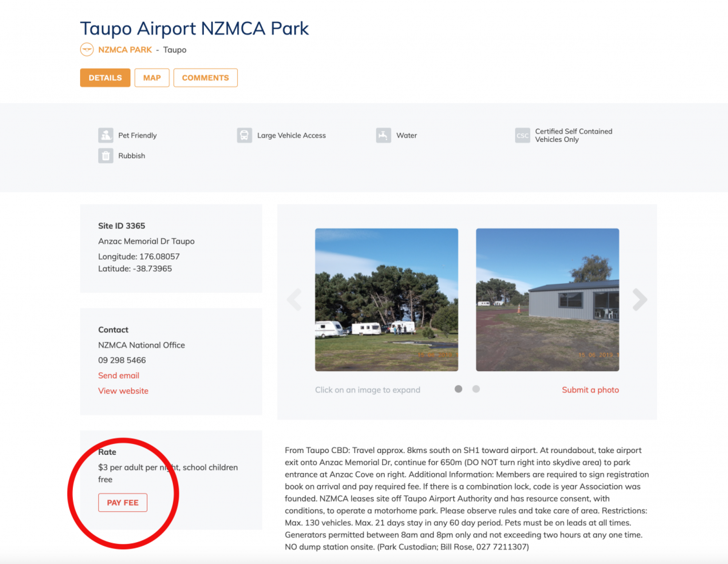
Task: Select the second carousel pagination dot
Action: (x=475, y=389)
